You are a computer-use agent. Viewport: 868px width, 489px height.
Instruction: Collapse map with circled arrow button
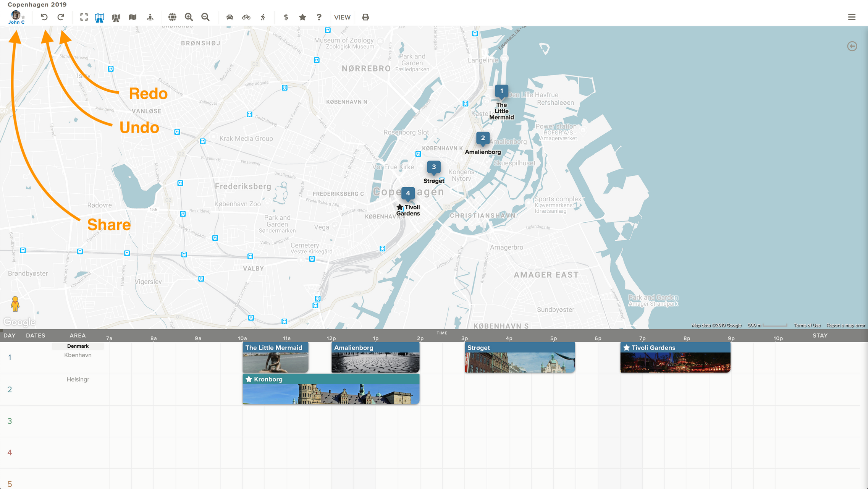[852, 46]
